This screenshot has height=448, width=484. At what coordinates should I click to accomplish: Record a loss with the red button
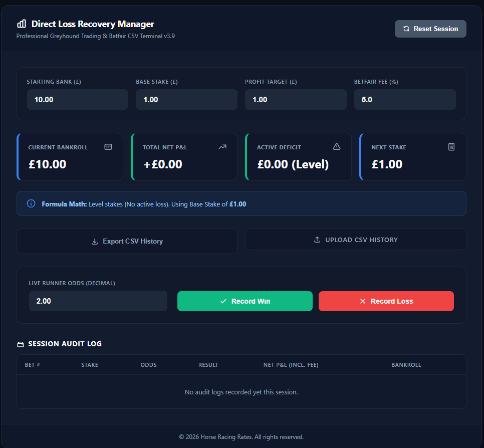coord(386,301)
